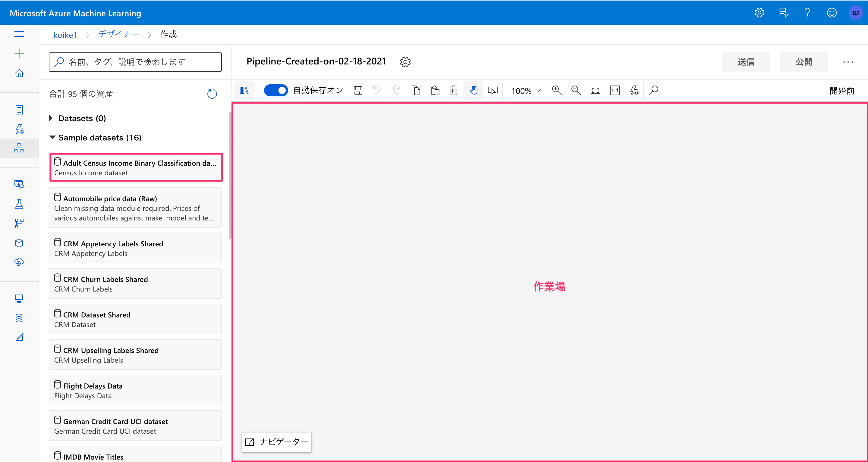
Task: Click the Paste clipboard icon
Action: coord(435,90)
